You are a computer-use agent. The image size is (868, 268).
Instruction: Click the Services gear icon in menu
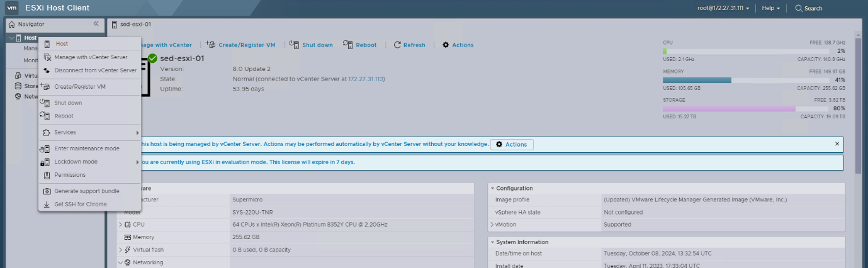(x=47, y=133)
